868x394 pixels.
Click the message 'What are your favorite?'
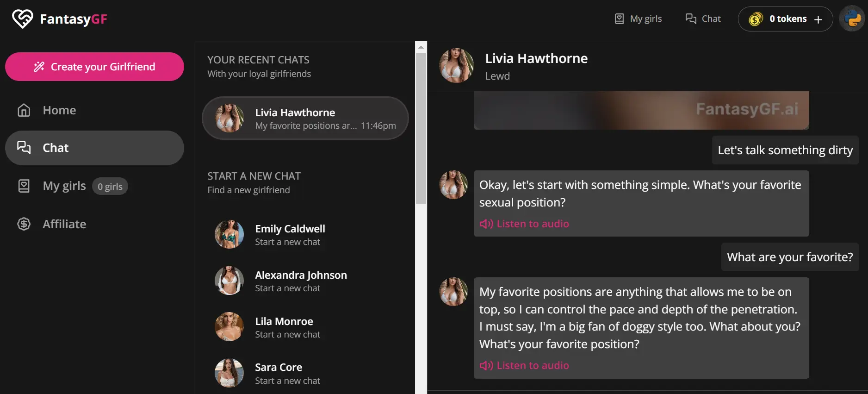[790, 257]
